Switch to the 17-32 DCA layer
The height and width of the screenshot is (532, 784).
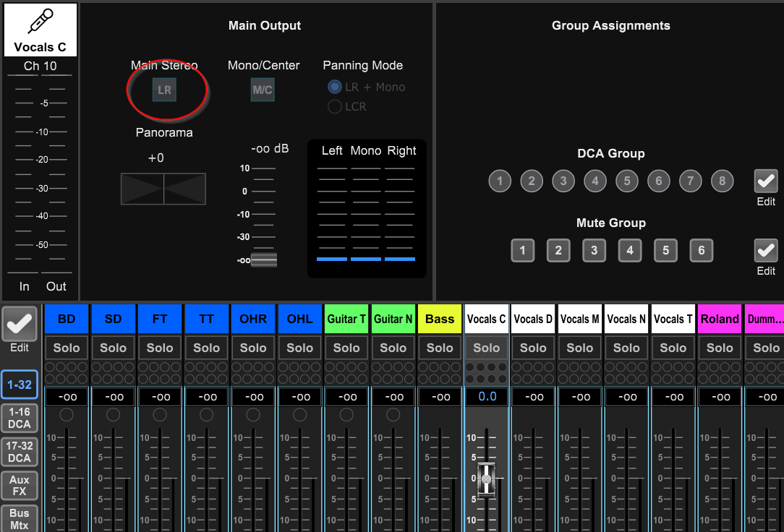coord(20,452)
